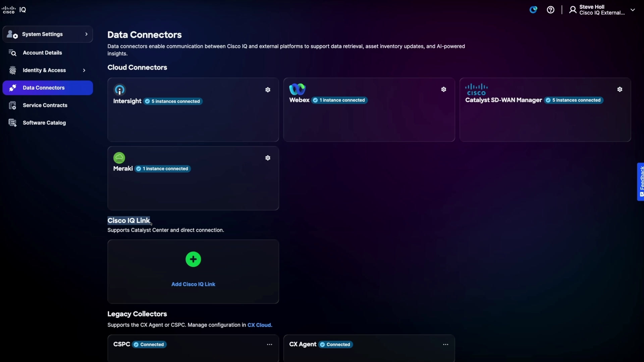Click the CX Agent Connected status badge
644x362 pixels.
click(x=335, y=345)
